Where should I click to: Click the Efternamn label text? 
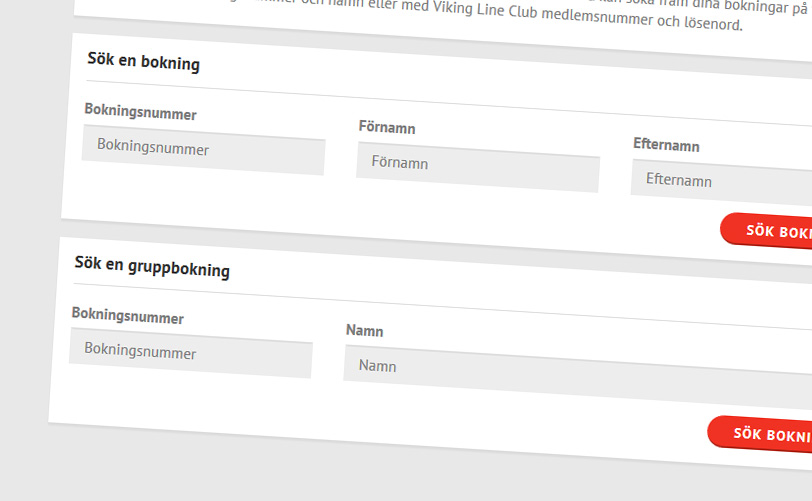coord(666,145)
